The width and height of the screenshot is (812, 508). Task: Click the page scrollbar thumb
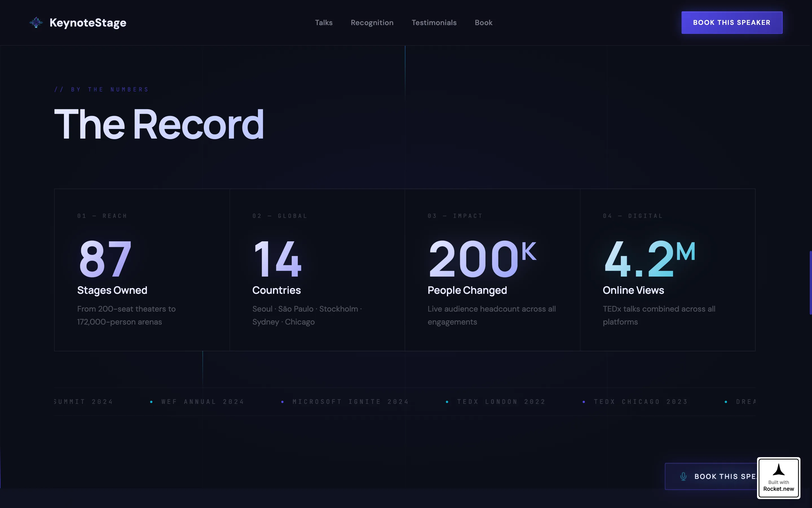[x=810, y=282]
